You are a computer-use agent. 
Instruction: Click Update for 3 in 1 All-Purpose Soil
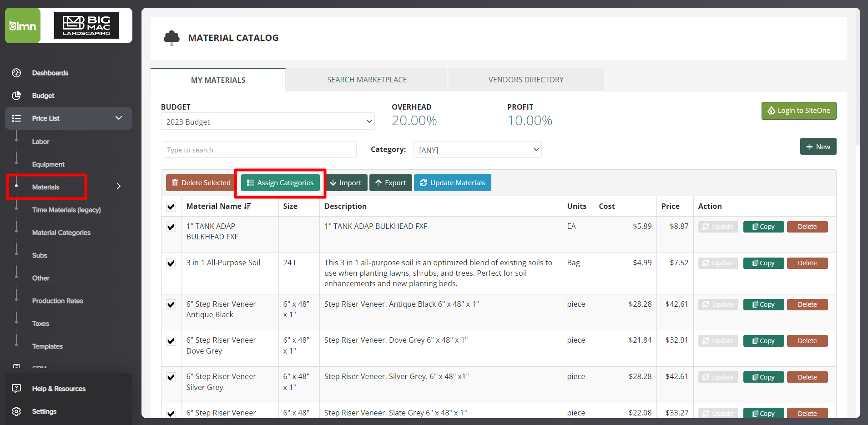pyautogui.click(x=718, y=263)
